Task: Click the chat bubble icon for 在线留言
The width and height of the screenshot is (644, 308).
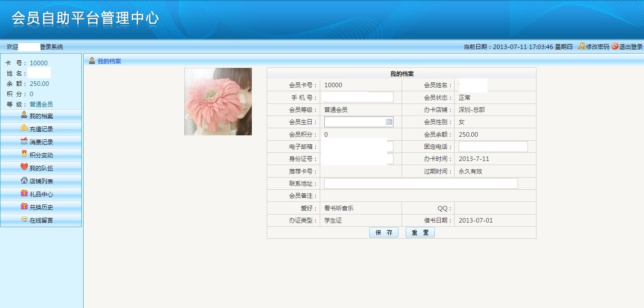Action: click(24, 220)
